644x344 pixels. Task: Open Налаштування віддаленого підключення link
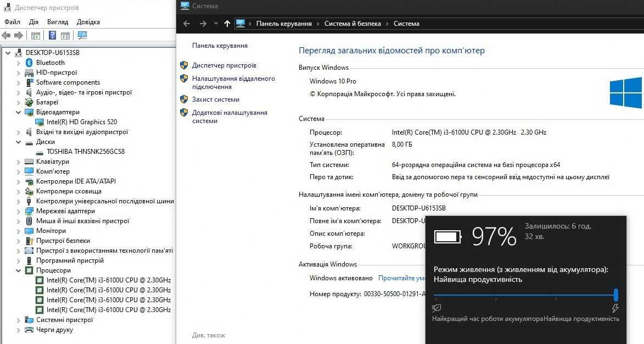pos(233,82)
